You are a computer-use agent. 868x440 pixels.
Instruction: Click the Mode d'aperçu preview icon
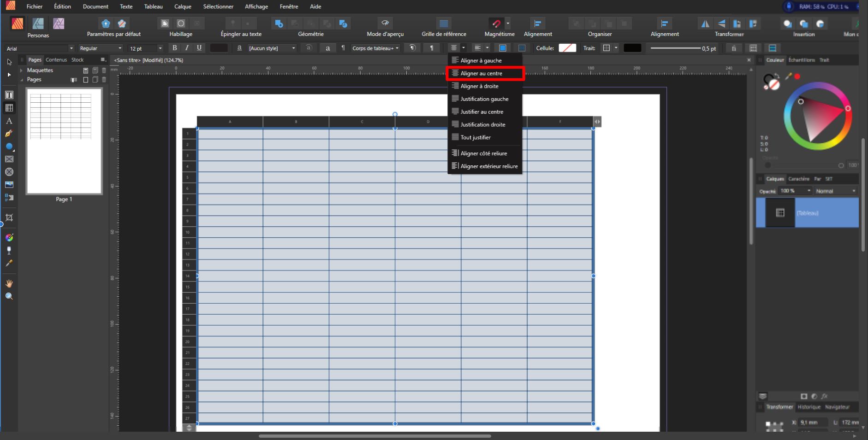tap(385, 23)
